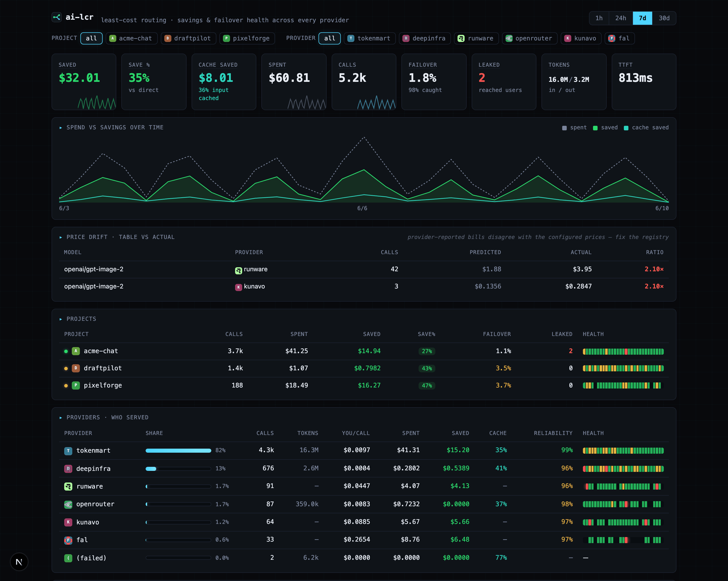The width and height of the screenshot is (728, 581).
Task: Click the '359.0k' tokens value for openrouter
Action: pyautogui.click(x=307, y=504)
